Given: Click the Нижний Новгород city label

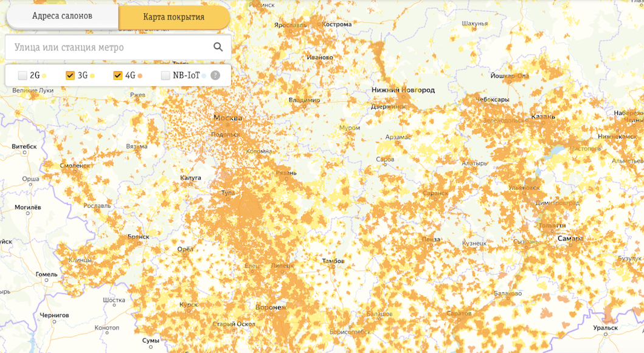Looking at the screenshot, I should tap(403, 90).
